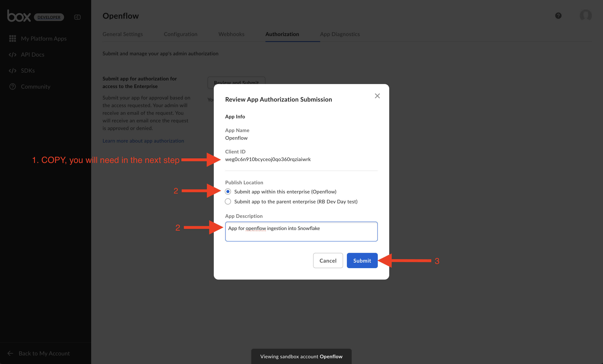Close the Review App Authorization dialog

pos(377,96)
